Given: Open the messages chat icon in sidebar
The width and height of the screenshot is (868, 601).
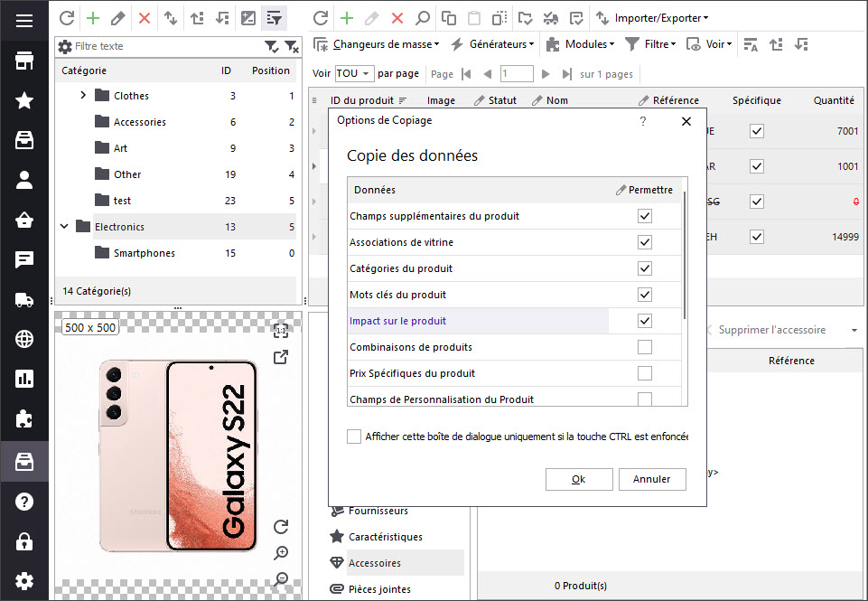Looking at the screenshot, I should (23, 259).
